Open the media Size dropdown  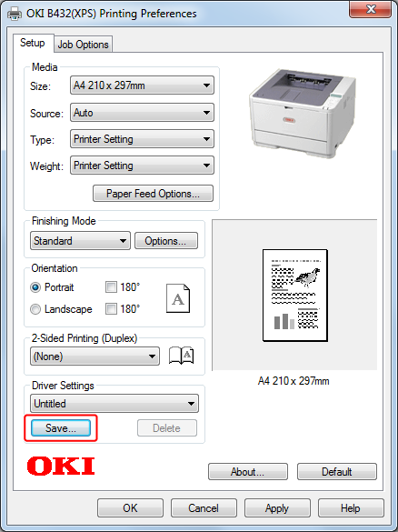(x=142, y=85)
